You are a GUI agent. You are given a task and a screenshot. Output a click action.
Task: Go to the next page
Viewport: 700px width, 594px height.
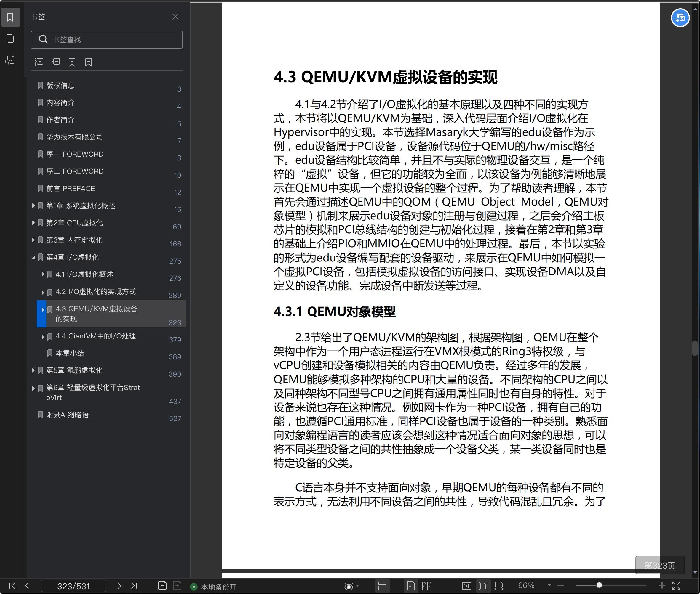pyautogui.click(x=119, y=586)
